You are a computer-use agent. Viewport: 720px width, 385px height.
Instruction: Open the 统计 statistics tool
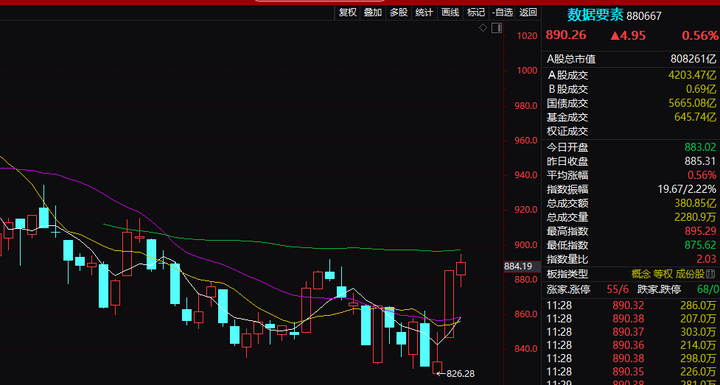pos(424,12)
